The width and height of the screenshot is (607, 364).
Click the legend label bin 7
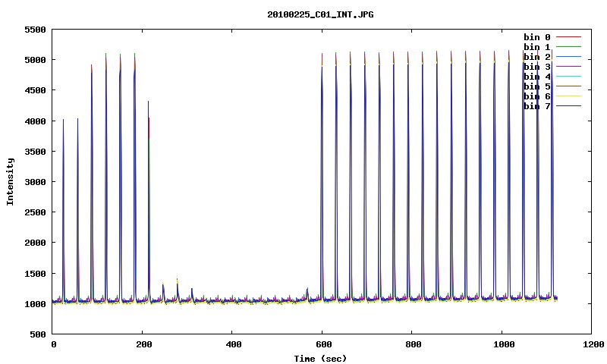tap(537, 106)
